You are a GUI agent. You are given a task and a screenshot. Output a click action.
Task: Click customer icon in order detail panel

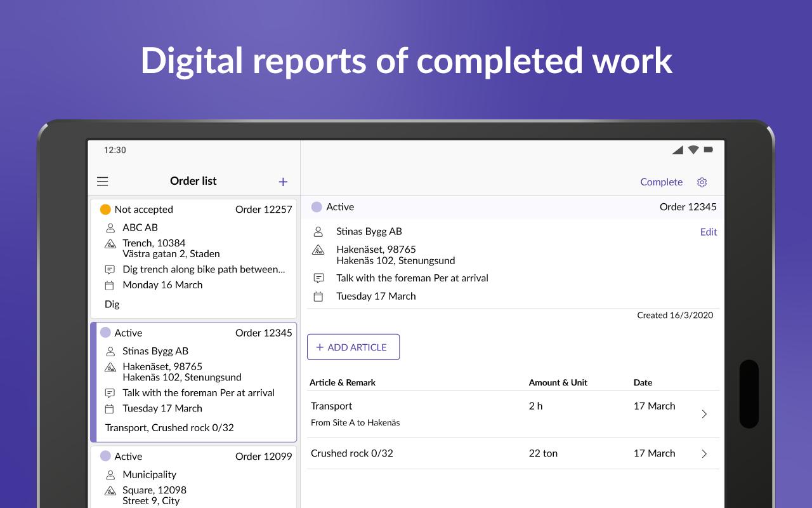[x=318, y=232]
